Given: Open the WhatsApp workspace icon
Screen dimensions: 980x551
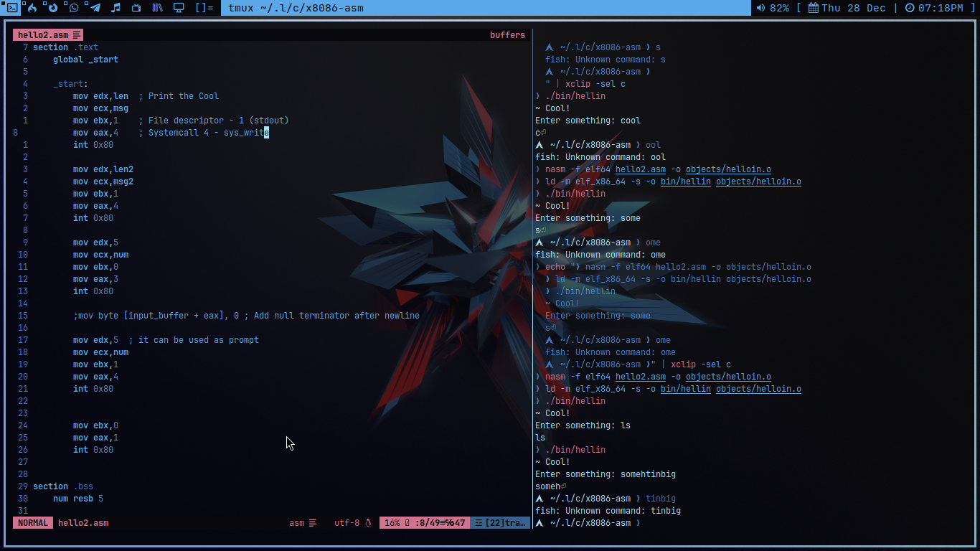Looking at the screenshot, I should (x=73, y=8).
